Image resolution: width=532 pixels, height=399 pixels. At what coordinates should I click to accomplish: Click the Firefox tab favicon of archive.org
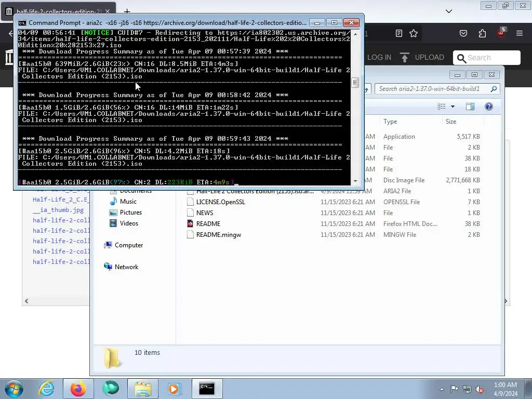(x=9, y=11)
